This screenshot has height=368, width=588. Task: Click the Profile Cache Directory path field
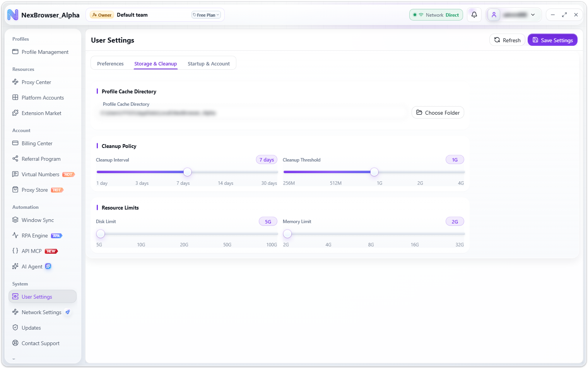click(251, 113)
